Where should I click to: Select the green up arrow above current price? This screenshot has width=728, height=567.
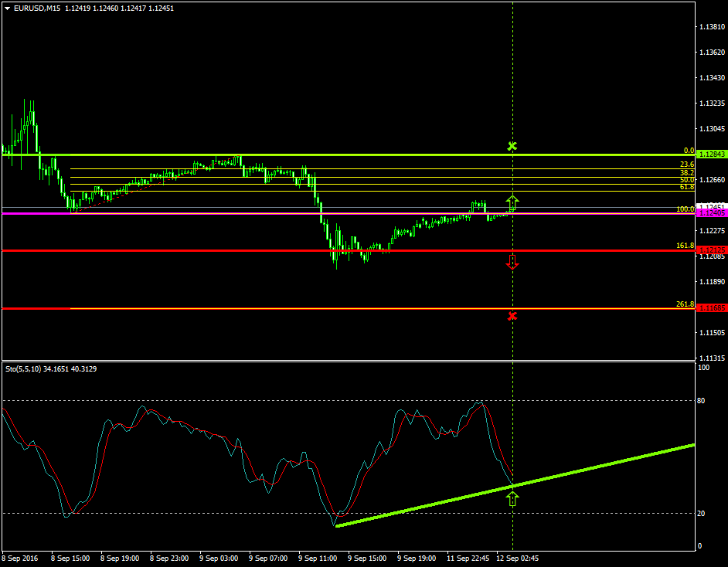[512, 202]
